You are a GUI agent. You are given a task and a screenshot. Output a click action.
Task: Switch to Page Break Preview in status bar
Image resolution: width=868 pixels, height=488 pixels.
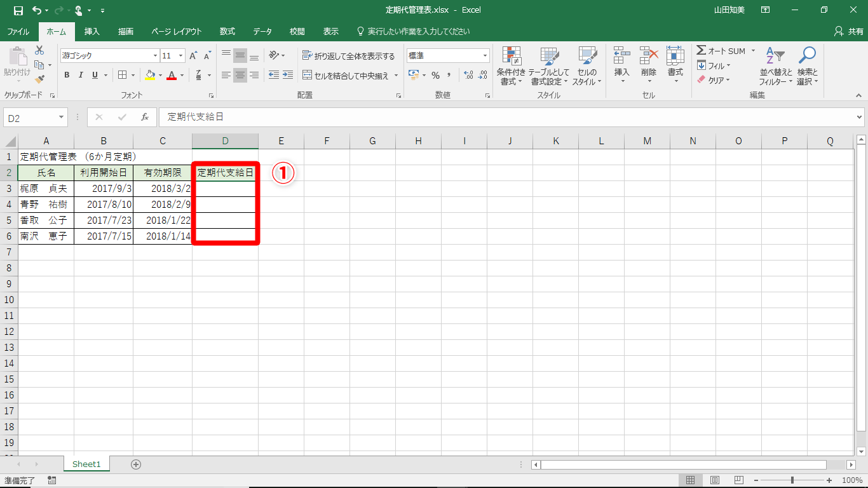[x=739, y=480]
